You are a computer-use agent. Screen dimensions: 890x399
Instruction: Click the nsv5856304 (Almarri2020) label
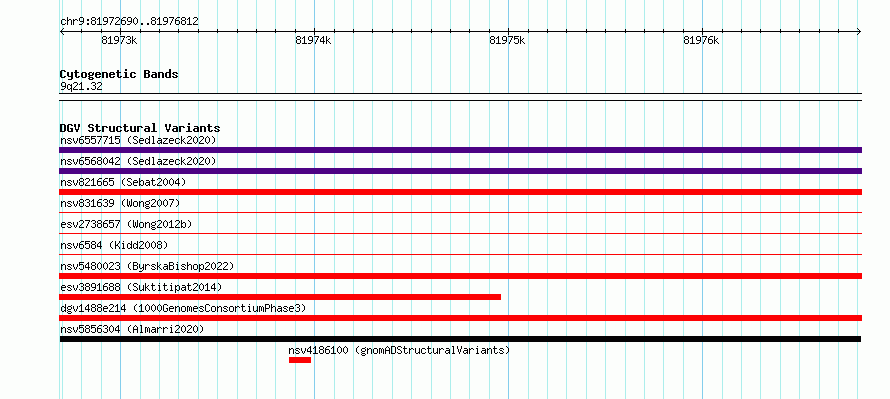(132, 329)
